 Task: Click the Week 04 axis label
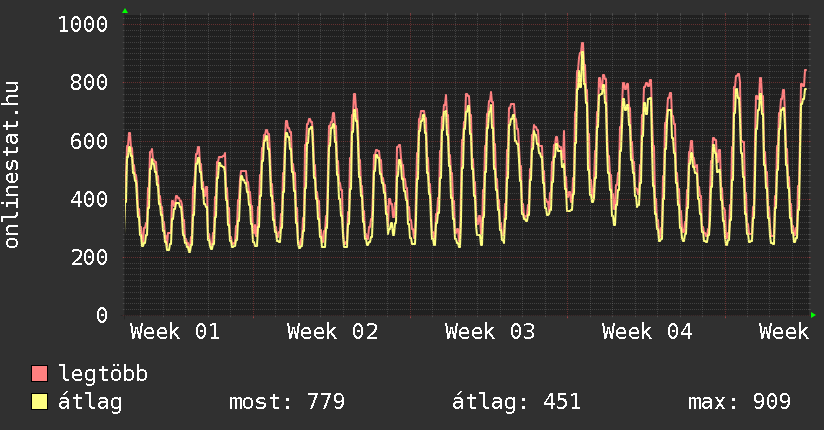tap(647, 332)
